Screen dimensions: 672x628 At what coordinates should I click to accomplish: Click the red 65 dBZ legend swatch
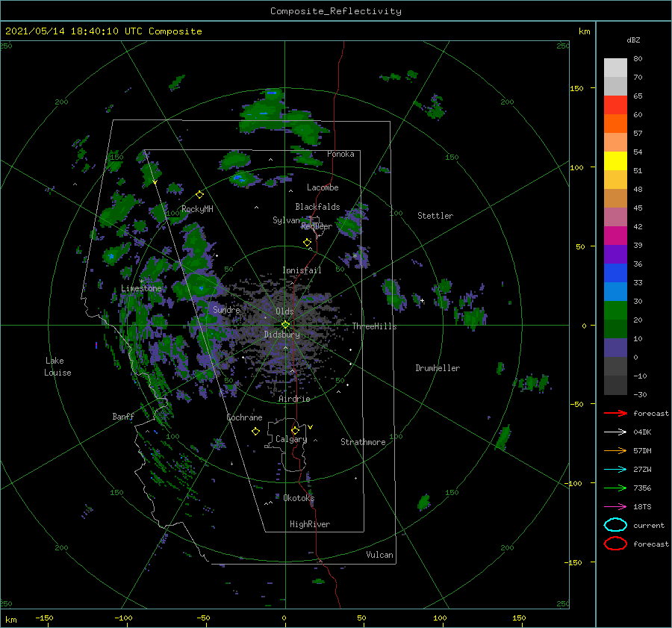click(x=615, y=105)
